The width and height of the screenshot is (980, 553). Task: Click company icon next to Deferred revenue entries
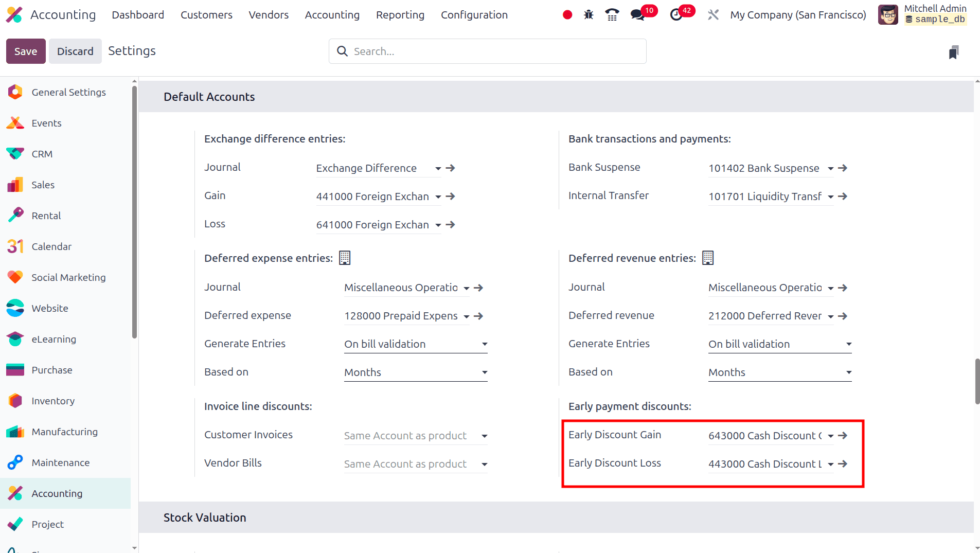(708, 258)
